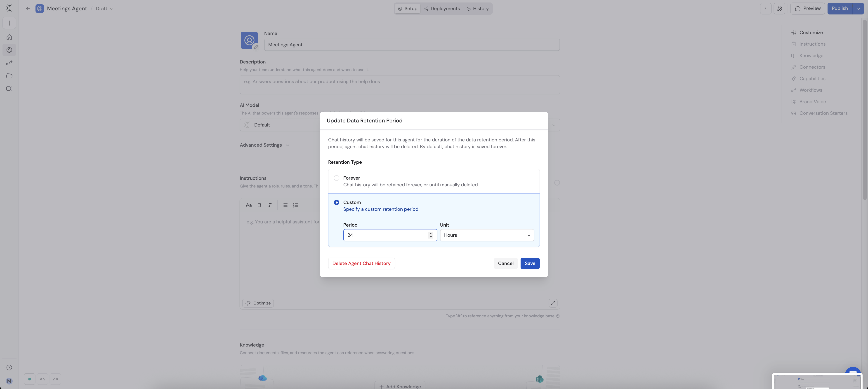Screen dimensions: 868x389
Task: Select the Forever retention radio button
Action: click(336, 178)
